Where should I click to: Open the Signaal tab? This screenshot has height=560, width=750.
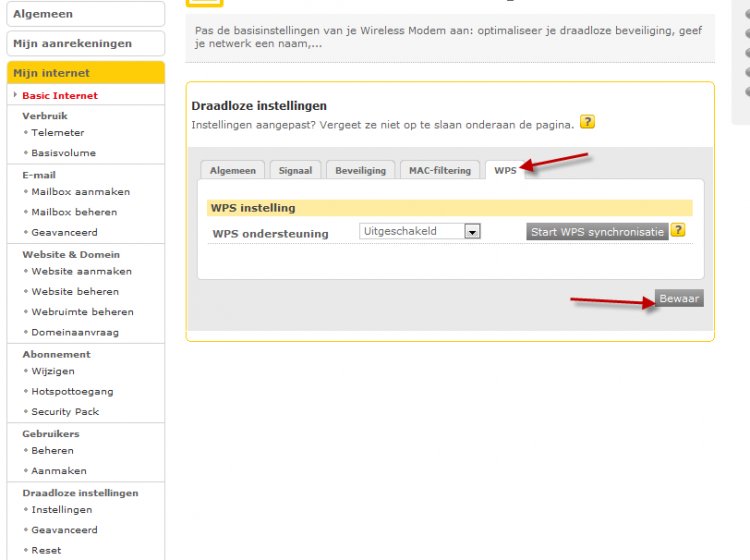295,171
